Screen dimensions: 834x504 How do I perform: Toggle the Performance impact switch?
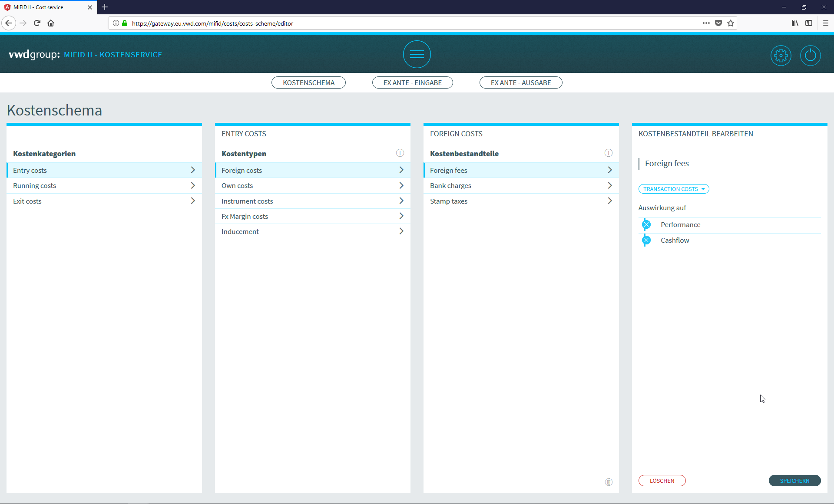tap(646, 224)
